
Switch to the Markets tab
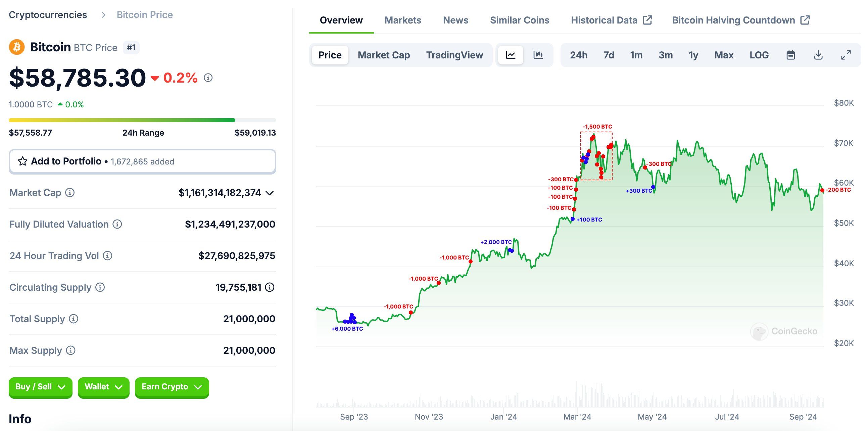(x=403, y=20)
